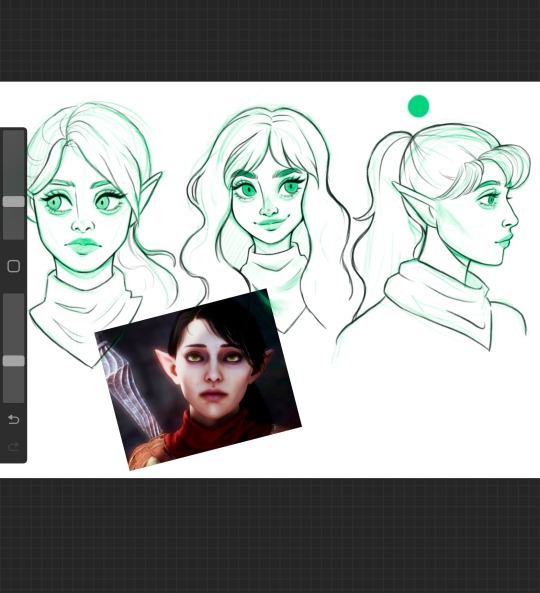Screen dimensions: 540x593
Task: Select the dark-haired elf reference photo
Action: tap(199, 380)
